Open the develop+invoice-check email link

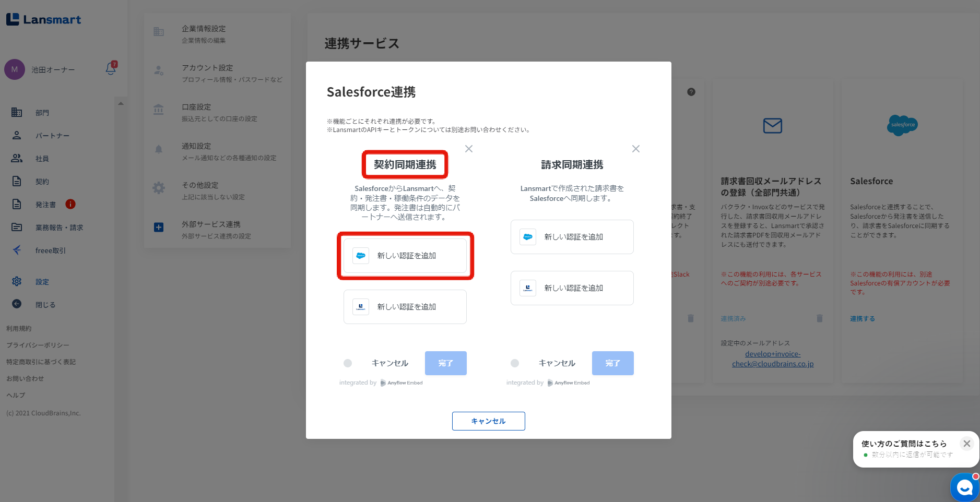(773, 359)
